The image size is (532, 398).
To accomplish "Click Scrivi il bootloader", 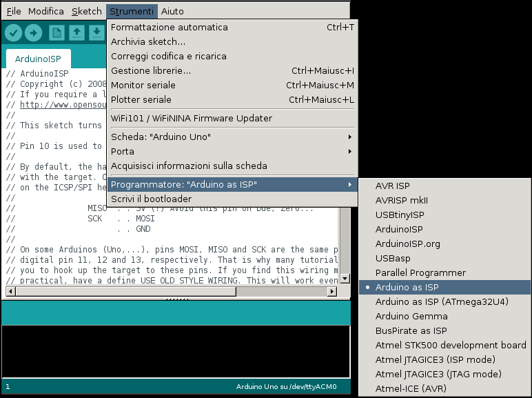I will 232,199.
